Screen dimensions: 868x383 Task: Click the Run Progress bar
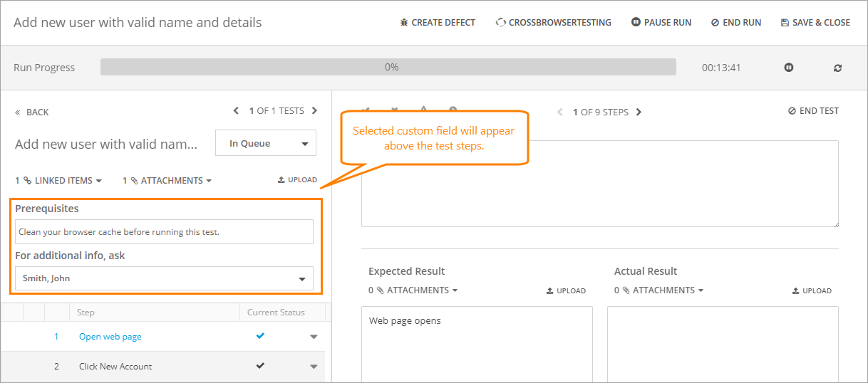(388, 68)
